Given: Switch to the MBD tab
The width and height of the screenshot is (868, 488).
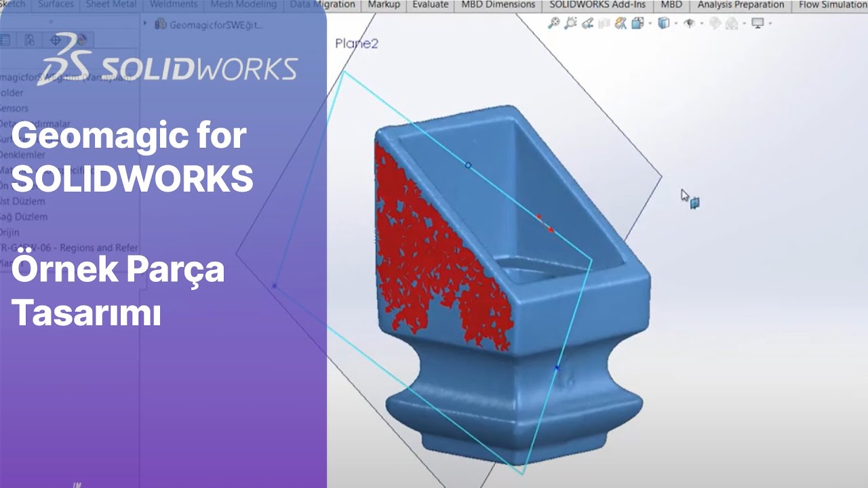Looking at the screenshot, I should pyautogui.click(x=671, y=5).
